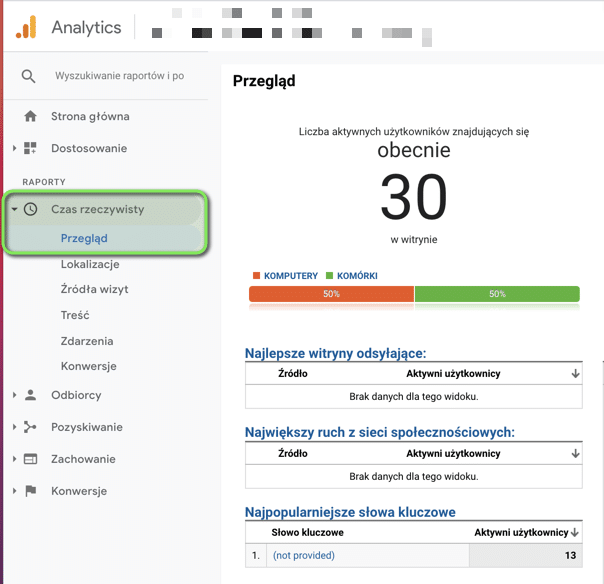Click the Konwersje flag icon
The width and height of the screenshot is (604, 584).
(x=30, y=491)
